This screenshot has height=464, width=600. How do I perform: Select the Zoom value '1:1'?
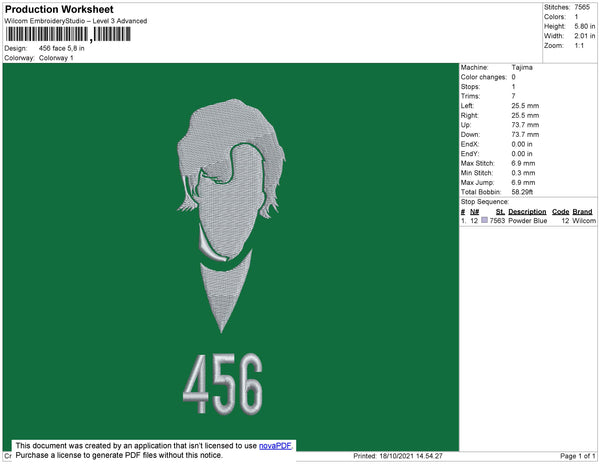(579, 46)
